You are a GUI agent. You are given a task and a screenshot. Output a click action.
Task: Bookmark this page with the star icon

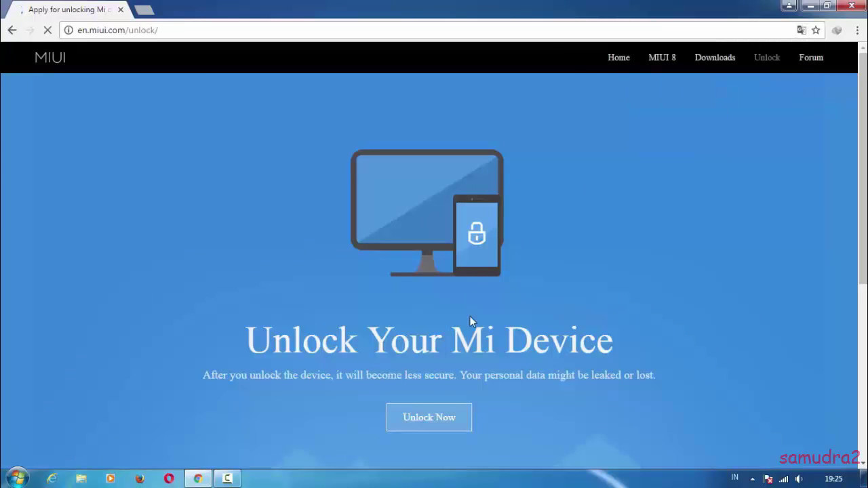click(x=816, y=30)
